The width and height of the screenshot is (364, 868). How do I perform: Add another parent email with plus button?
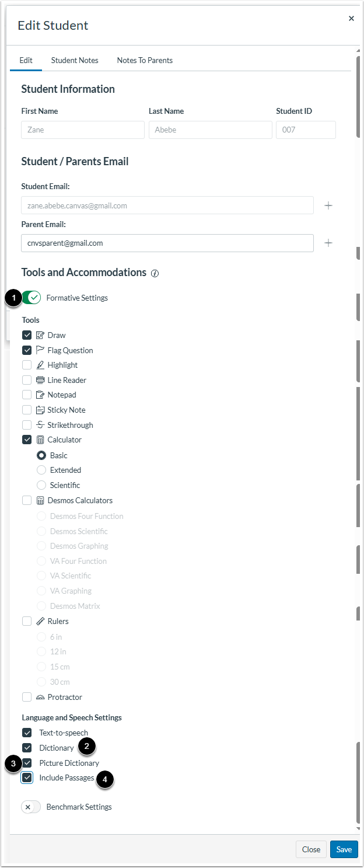pos(328,243)
